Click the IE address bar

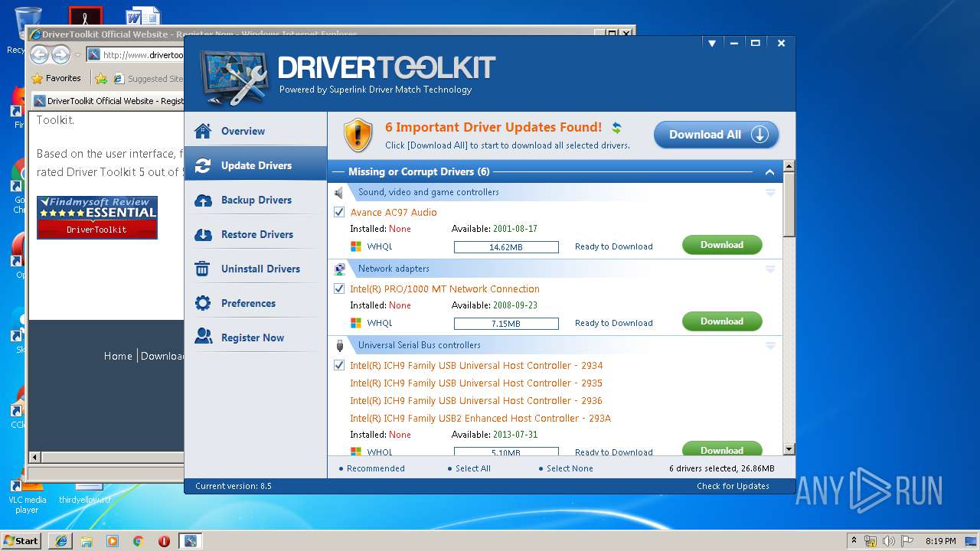tap(134, 54)
